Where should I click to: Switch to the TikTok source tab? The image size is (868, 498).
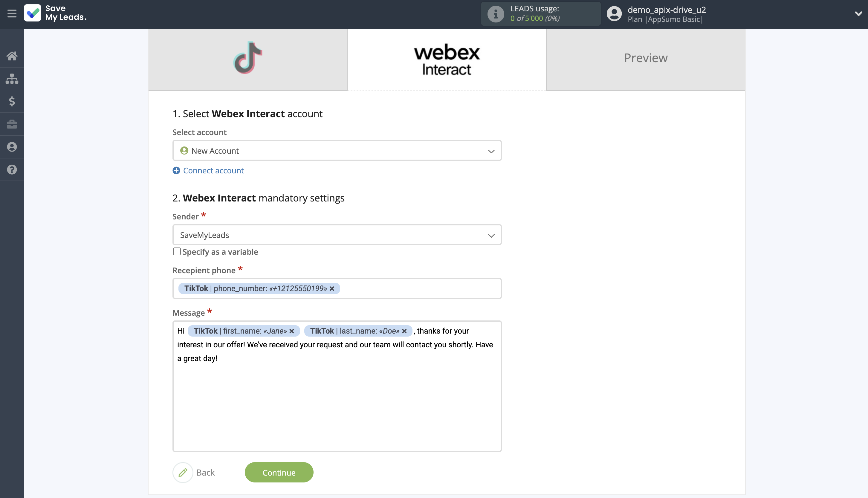coord(247,59)
